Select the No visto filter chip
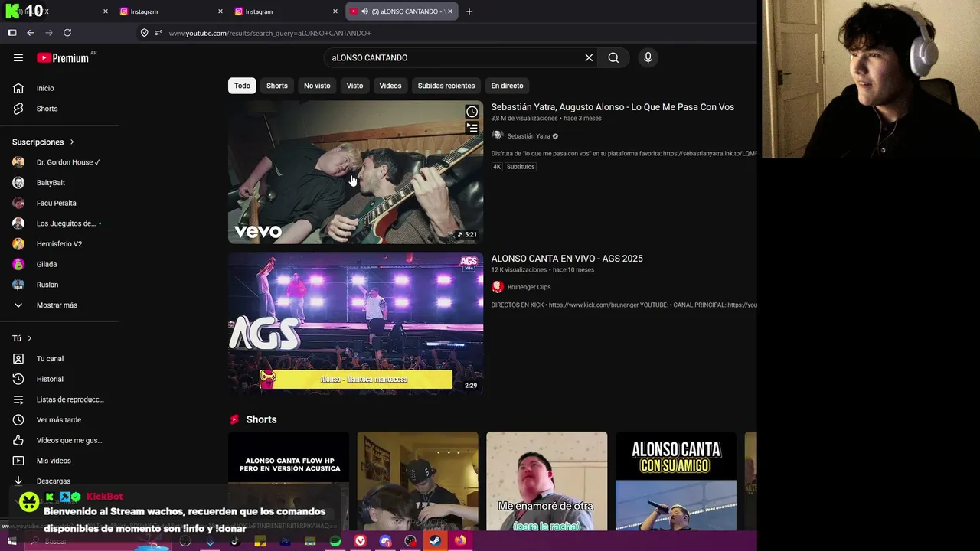980x551 pixels. point(317,86)
